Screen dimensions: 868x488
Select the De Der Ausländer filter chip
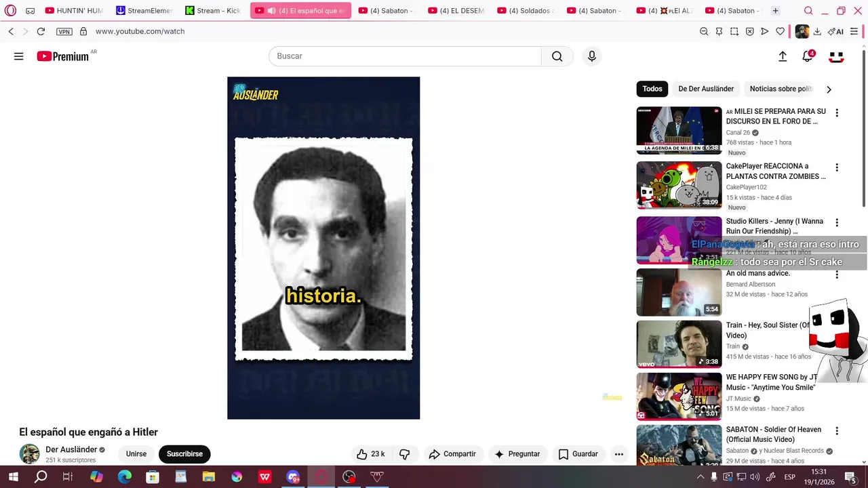pos(706,89)
